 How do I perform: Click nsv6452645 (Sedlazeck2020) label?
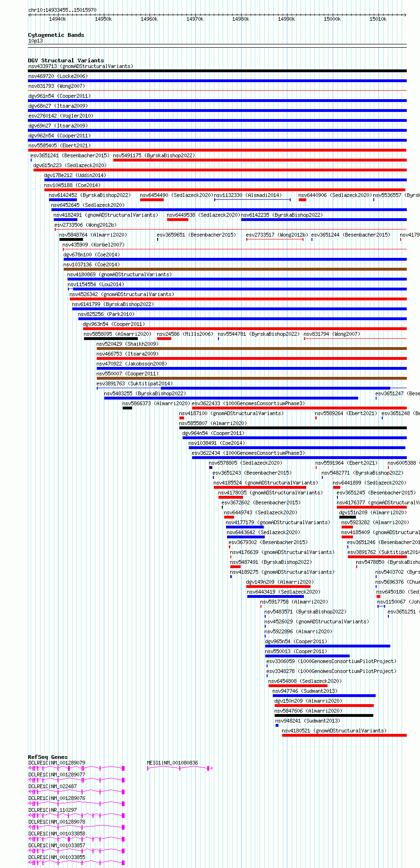[88, 205]
